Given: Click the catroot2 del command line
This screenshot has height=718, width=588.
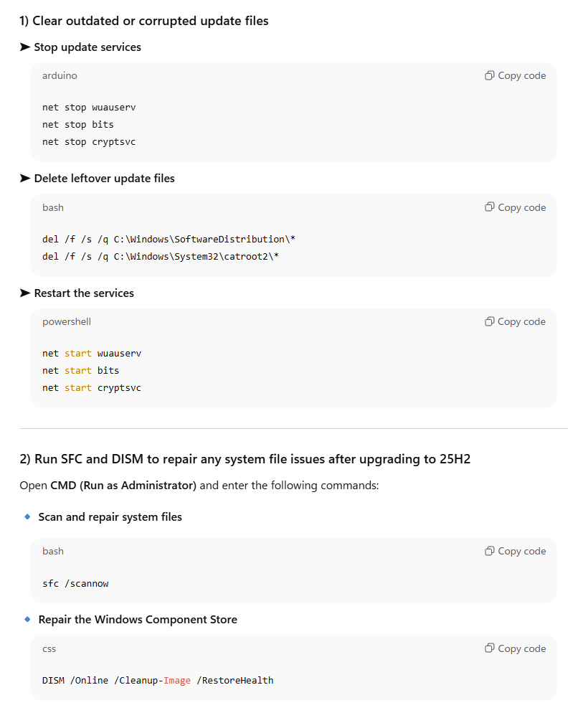Looking at the screenshot, I should coord(161,257).
